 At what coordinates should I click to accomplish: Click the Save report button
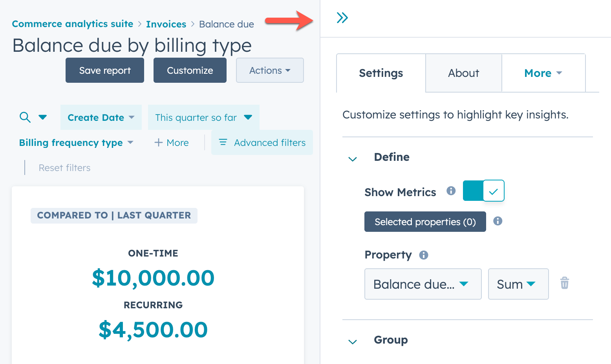click(105, 70)
